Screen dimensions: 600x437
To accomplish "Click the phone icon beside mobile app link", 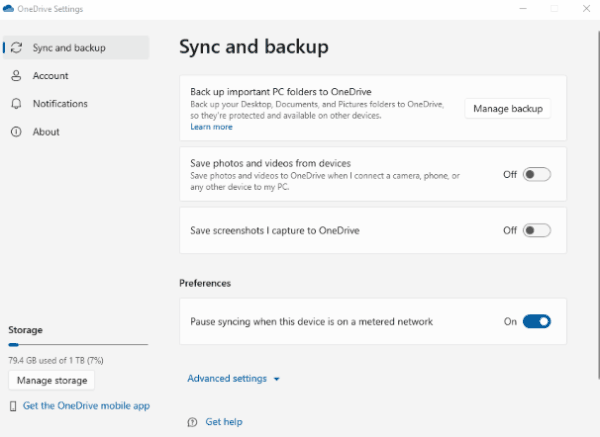I will 13,406.
